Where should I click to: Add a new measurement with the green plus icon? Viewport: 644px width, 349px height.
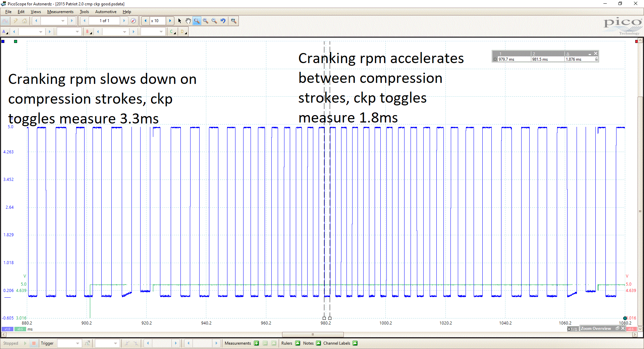pos(256,343)
